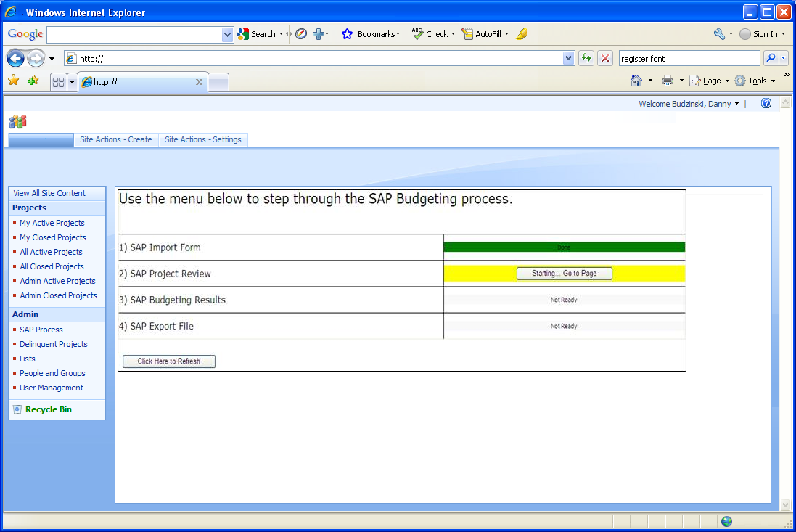This screenshot has height=532, width=796.
Task: Click the Google Search button
Action: coord(258,34)
